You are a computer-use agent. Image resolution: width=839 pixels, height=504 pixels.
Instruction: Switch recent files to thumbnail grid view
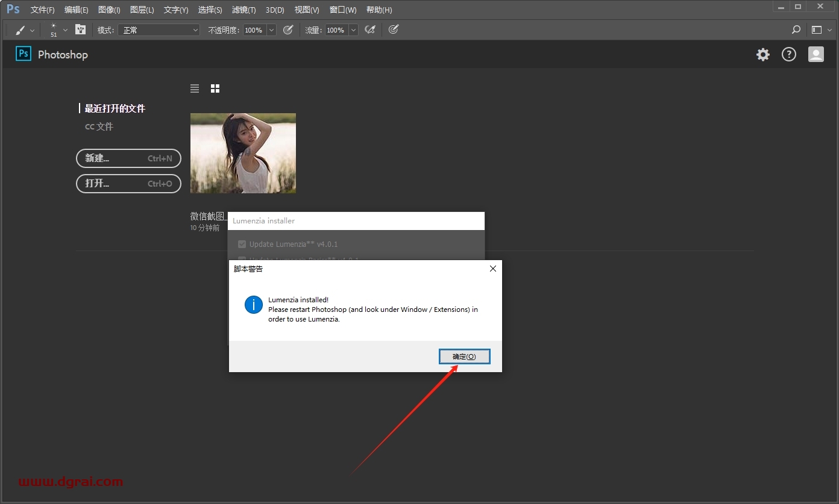coord(215,89)
